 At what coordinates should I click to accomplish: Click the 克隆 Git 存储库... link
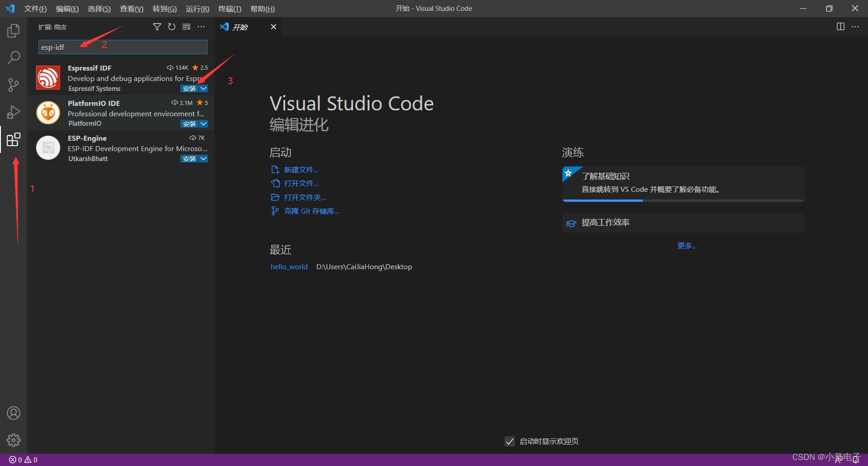point(311,211)
